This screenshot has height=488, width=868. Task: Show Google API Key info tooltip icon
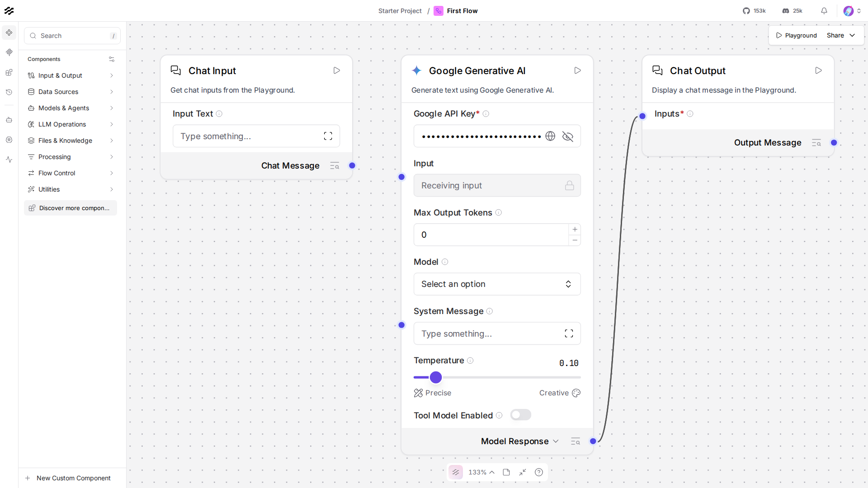[486, 114]
